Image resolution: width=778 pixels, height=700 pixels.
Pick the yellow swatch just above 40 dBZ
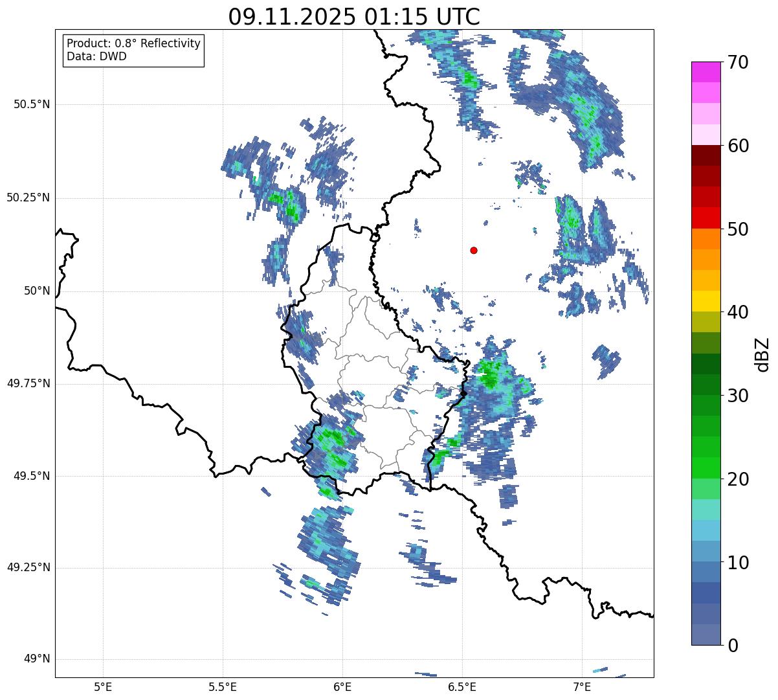(x=706, y=302)
